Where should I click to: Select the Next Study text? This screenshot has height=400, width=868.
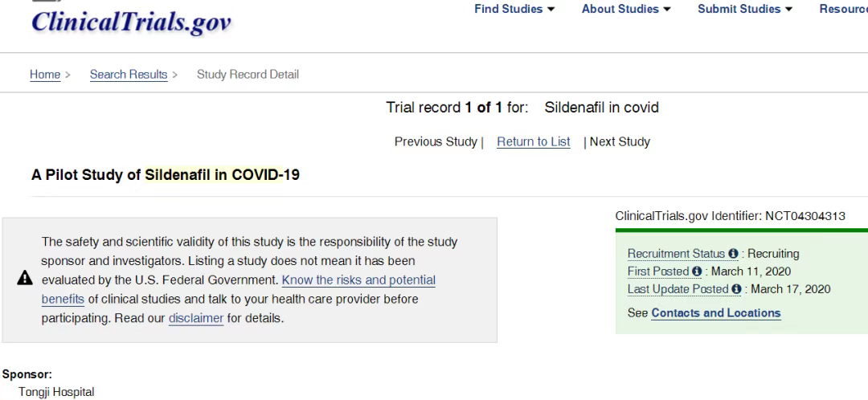point(620,141)
